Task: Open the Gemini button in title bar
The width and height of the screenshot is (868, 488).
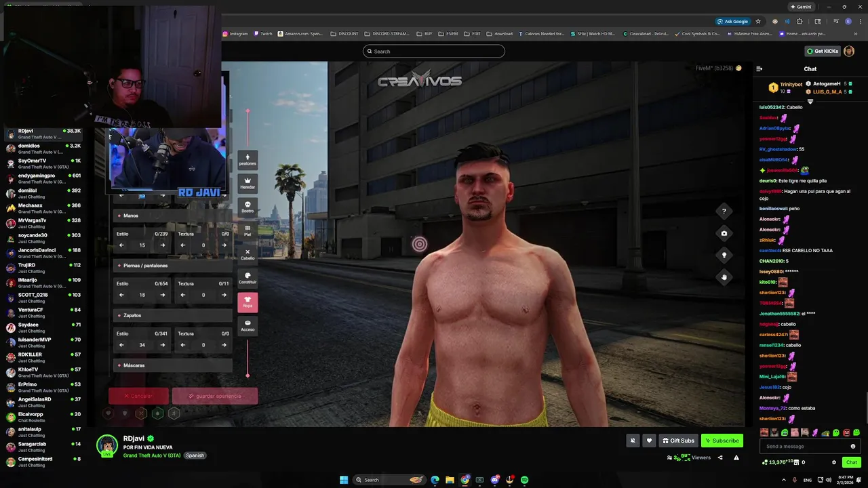Action: click(x=801, y=7)
